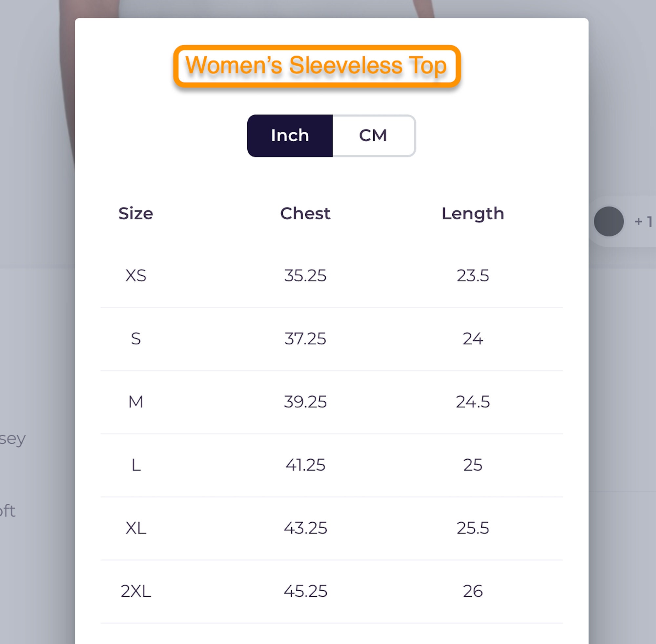656x644 pixels.
Task: Click the 24.5 length value
Action: pyautogui.click(x=473, y=402)
